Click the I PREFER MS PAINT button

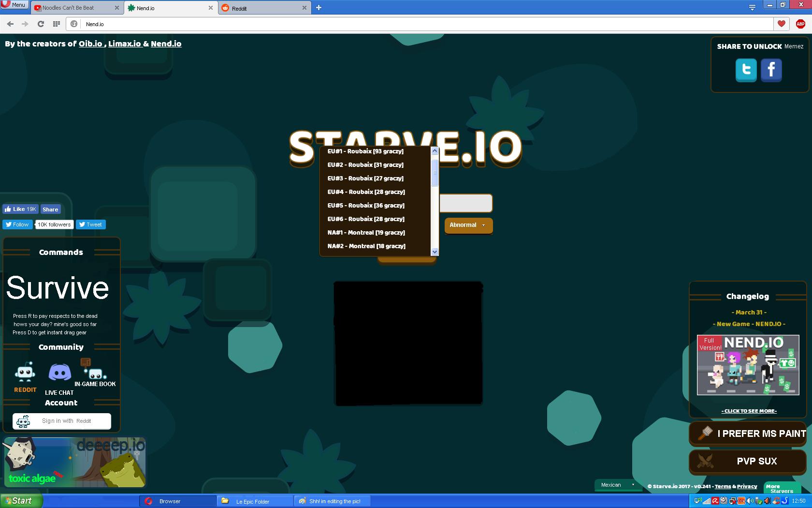coord(748,433)
